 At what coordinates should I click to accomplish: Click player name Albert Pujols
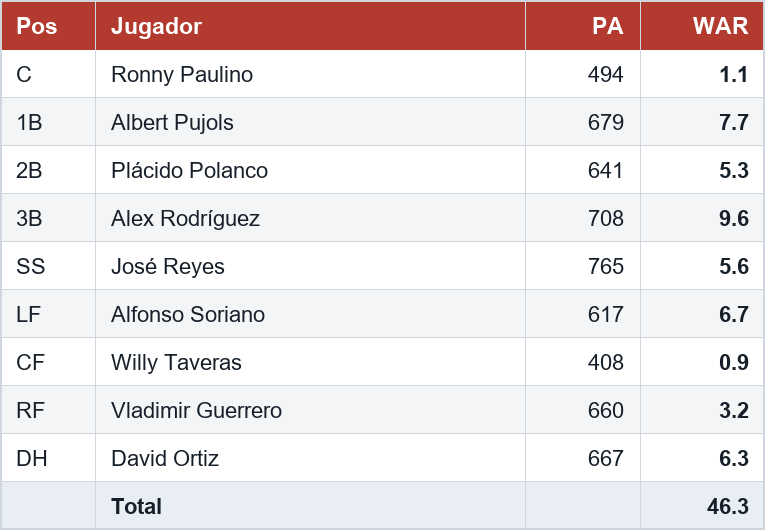coord(172,122)
